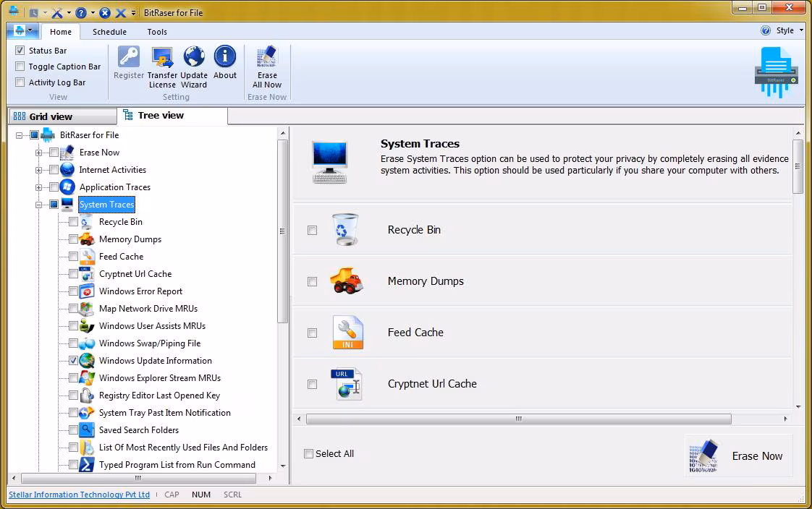Click Application Traces Windows icon in tree
This screenshot has width=812, height=509.
coord(67,187)
